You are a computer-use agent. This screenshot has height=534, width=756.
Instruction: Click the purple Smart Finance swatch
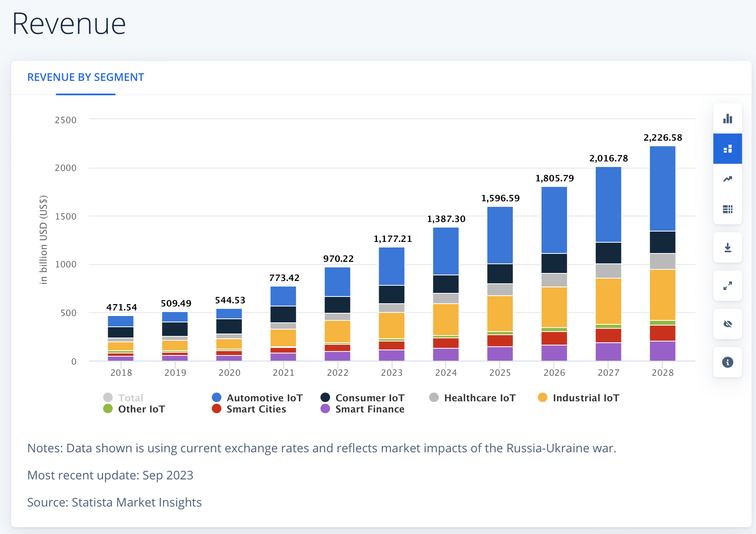coord(325,409)
